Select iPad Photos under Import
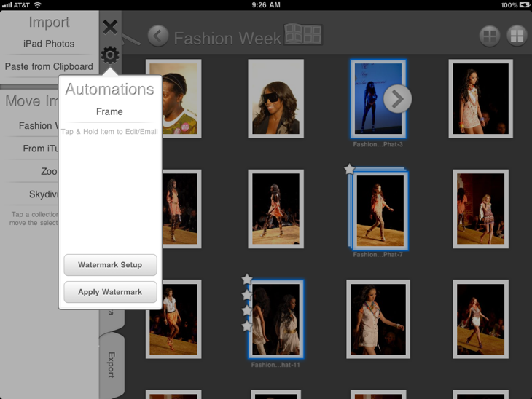The width and height of the screenshot is (532, 399). click(49, 44)
